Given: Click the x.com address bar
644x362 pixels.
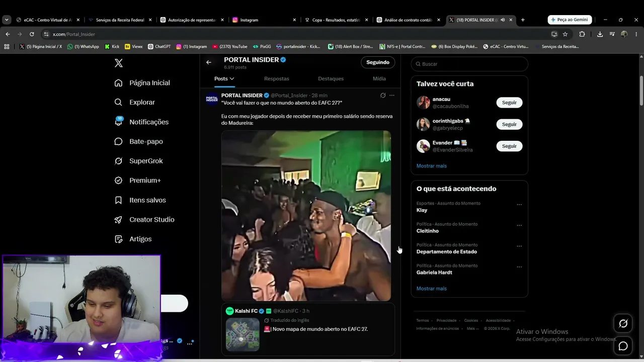Looking at the screenshot, I should 297,34.
